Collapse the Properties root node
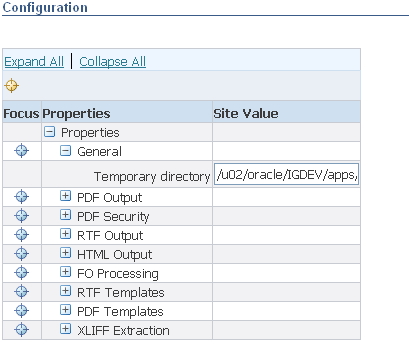The image size is (409, 363). click(49, 132)
